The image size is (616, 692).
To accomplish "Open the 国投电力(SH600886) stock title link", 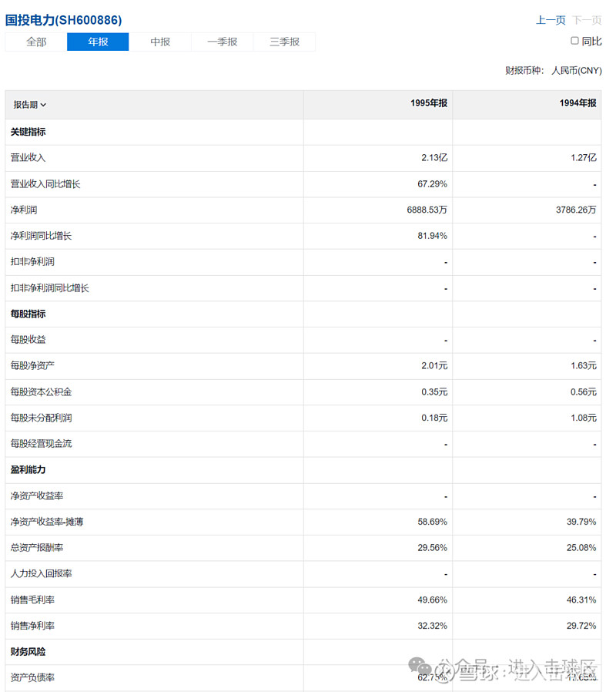I will 63,20.
